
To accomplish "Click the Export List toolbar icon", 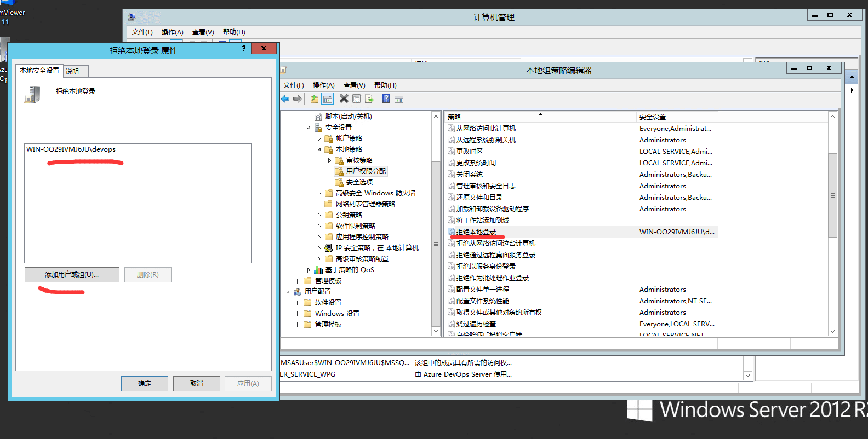I will [x=369, y=99].
